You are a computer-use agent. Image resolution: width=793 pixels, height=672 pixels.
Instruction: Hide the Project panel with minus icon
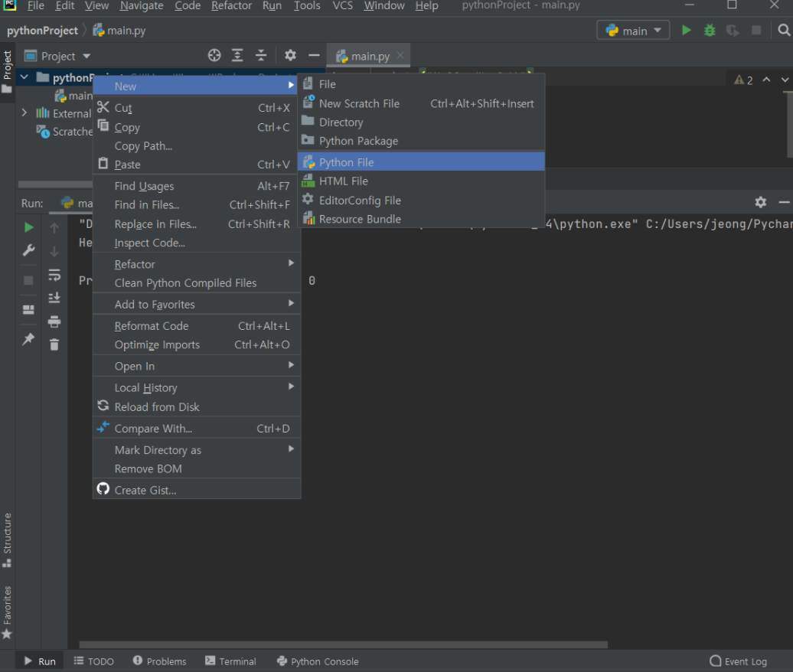(x=314, y=56)
